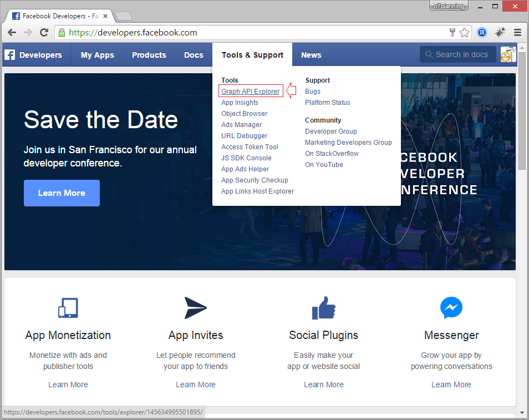The height and width of the screenshot is (420, 529).
Task: Click the bug extension icon
Action: pyautogui.click(x=500, y=32)
